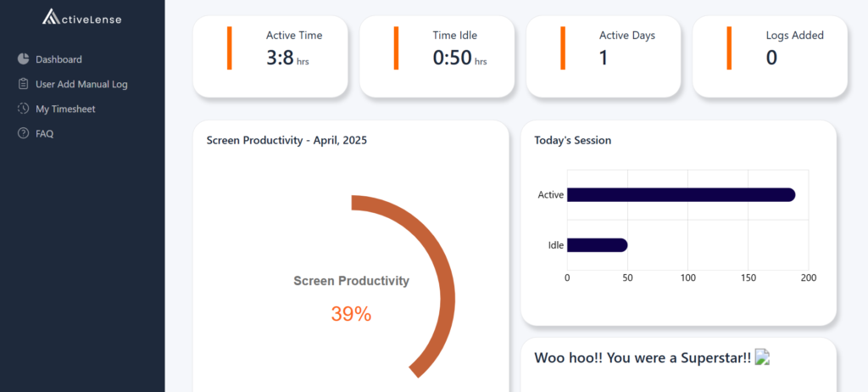Viewport: 868px width, 392px height.
Task: Click the ActiveLense logo
Action: 81,16
